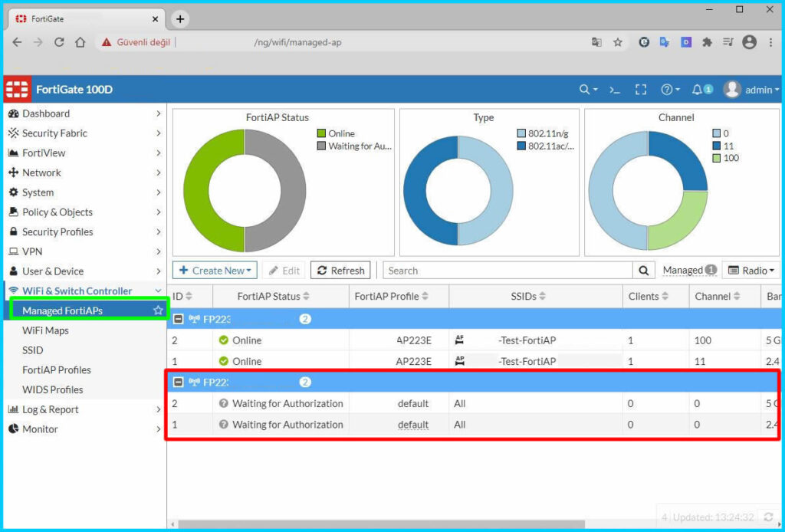Launch the CLI console icon
This screenshot has width=785, height=532.
click(614, 90)
